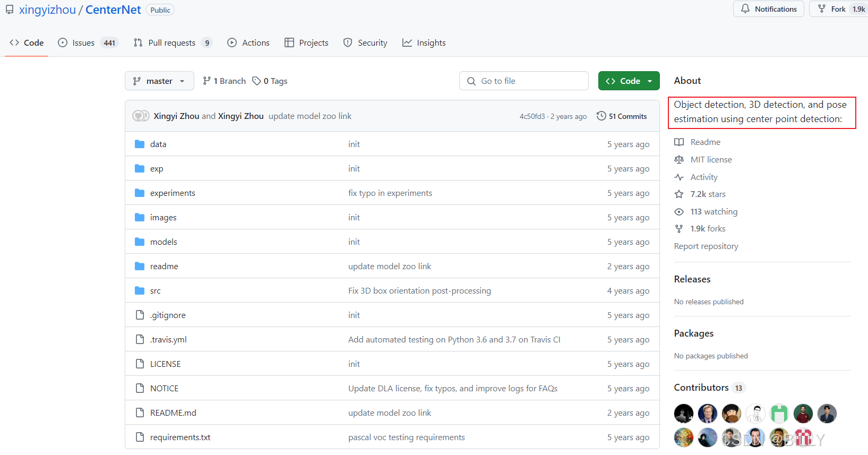View the 1.9k forks link
The width and height of the screenshot is (868, 455).
(700, 228)
